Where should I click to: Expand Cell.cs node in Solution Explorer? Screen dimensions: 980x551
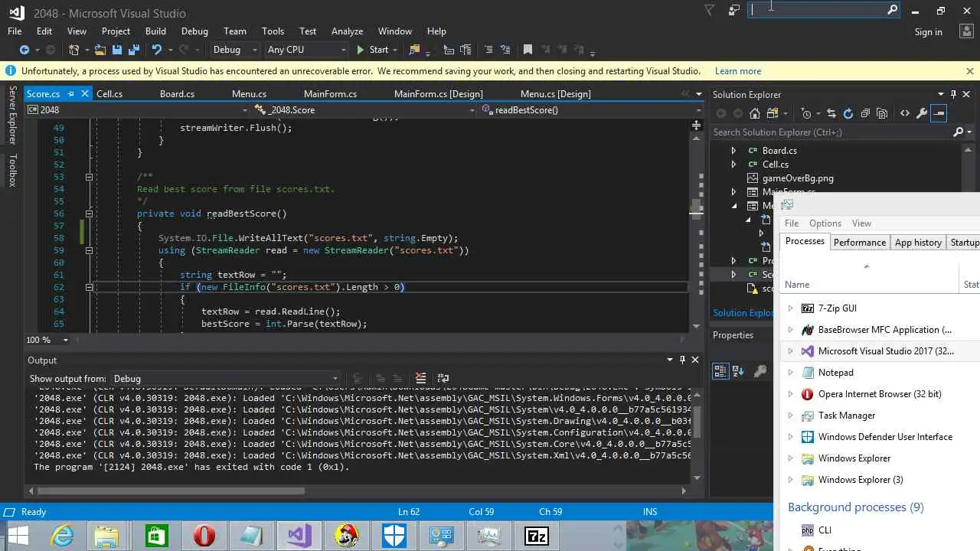click(733, 165)
